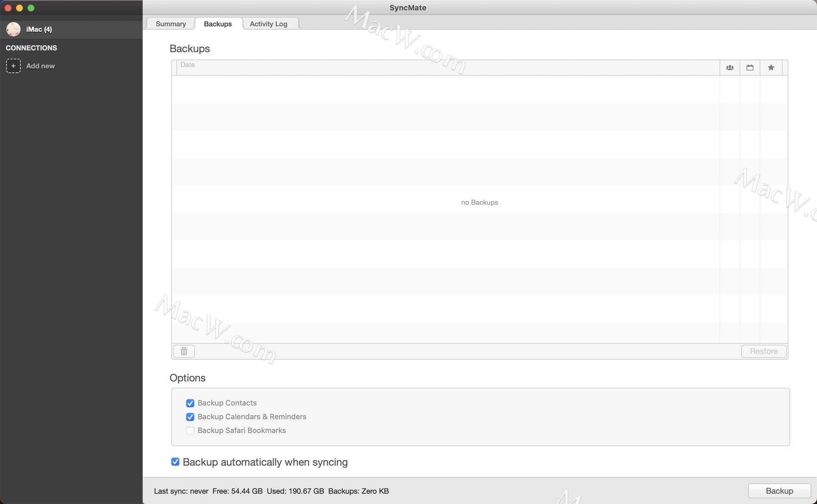Uncheck Backup Calendars & Reminders
Image resolution: width=817 pixels, height=504 pixels.
pyautogui.click(x=190, y=417)
